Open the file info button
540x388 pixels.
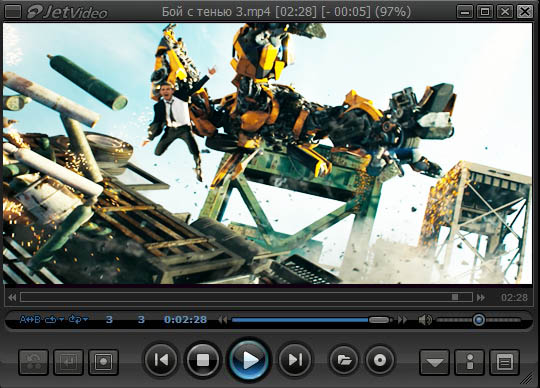tap(470, 362)
